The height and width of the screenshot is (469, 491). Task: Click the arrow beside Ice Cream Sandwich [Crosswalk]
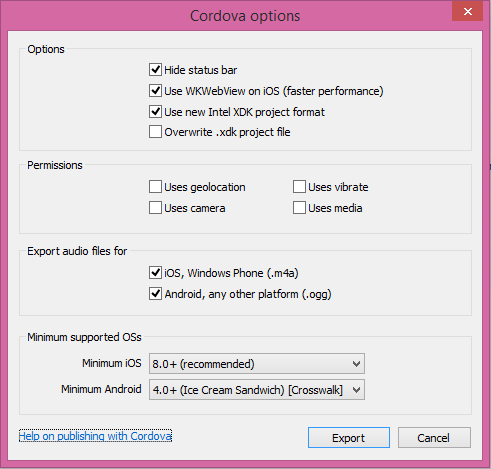click(356, 390)
